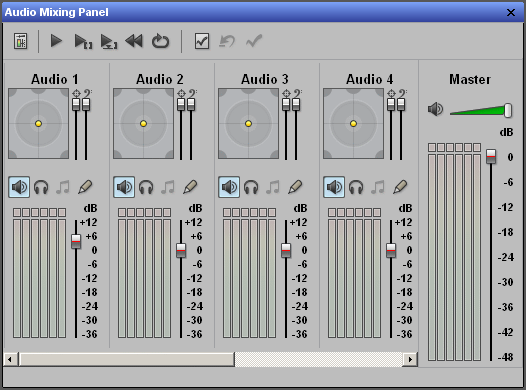This screenshot has height=390, width=526.
Task: Click the pencil record icon for Audio 2
Action: point(190,187)
